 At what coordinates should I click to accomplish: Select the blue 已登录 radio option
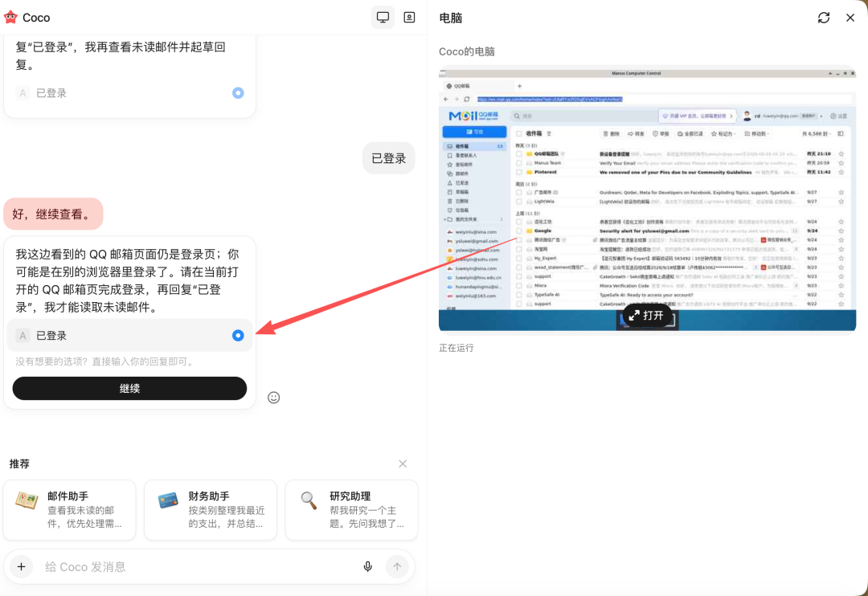pos(238,336)
